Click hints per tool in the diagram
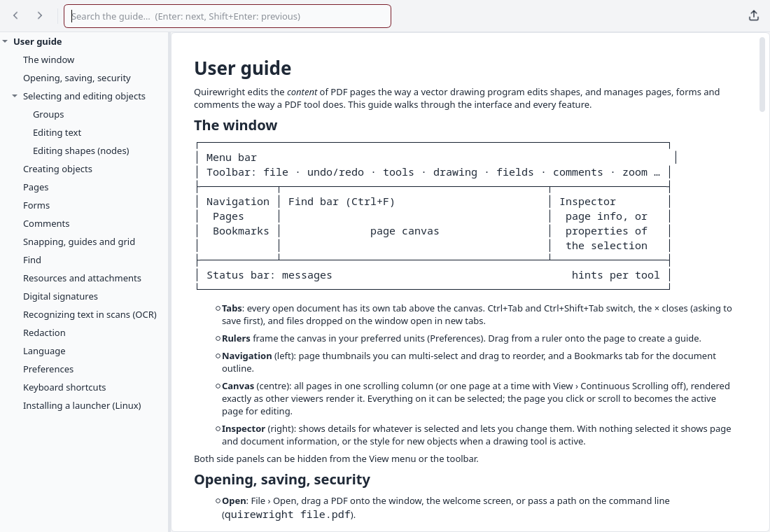 click(615, 275)
